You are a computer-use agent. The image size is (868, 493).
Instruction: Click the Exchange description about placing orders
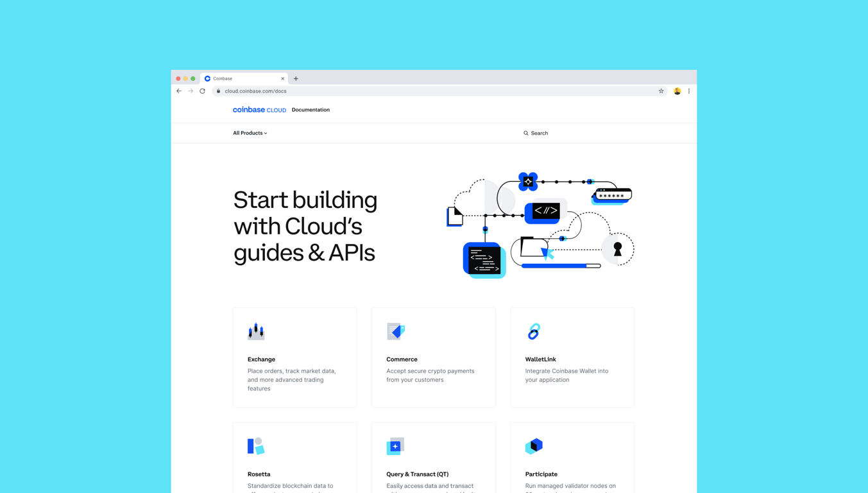point(292,380)
